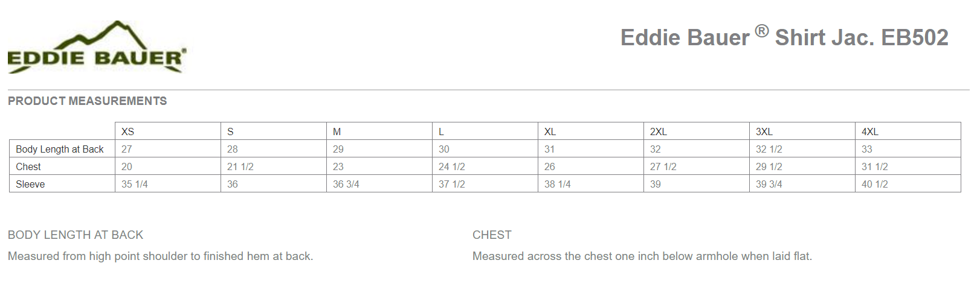
Task: Click the Chest row label
Action: pyautogui.click(x=28, y=166)
